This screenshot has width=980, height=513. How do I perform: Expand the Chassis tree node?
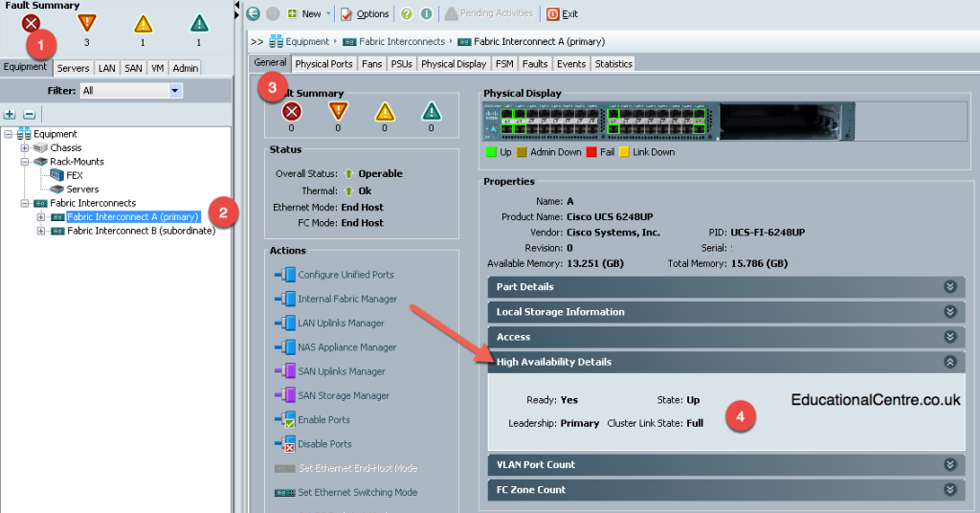(x=24, y=148)
